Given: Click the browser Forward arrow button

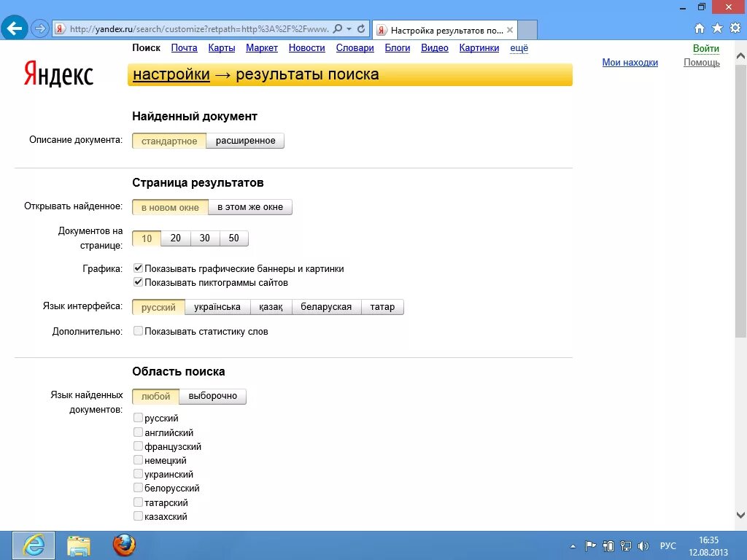Looking at the screenshot, I should [x=40, y=28].
